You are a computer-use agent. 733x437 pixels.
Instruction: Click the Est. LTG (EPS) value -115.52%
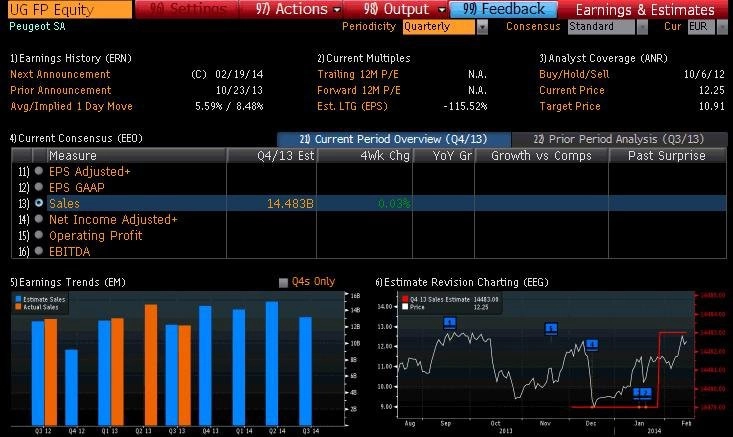[465, 106]
